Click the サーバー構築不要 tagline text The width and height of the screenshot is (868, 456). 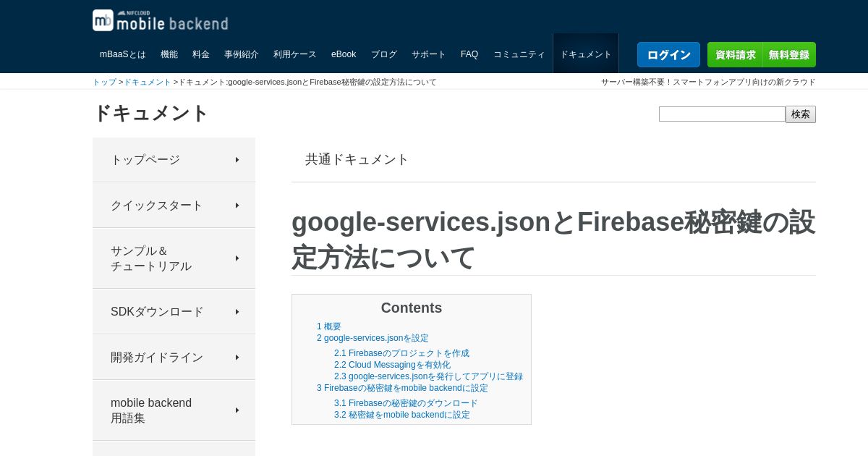pyautogui.click(x=708, y=82)
